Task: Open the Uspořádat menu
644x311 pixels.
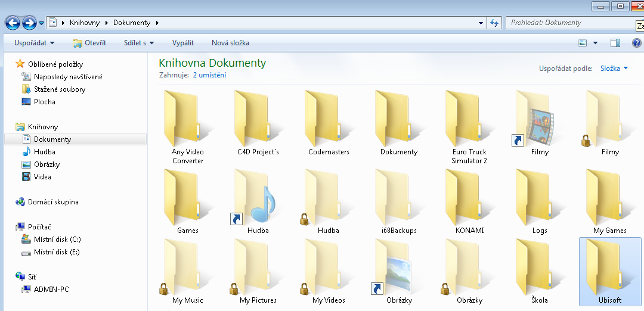Action: click(34, 43)
